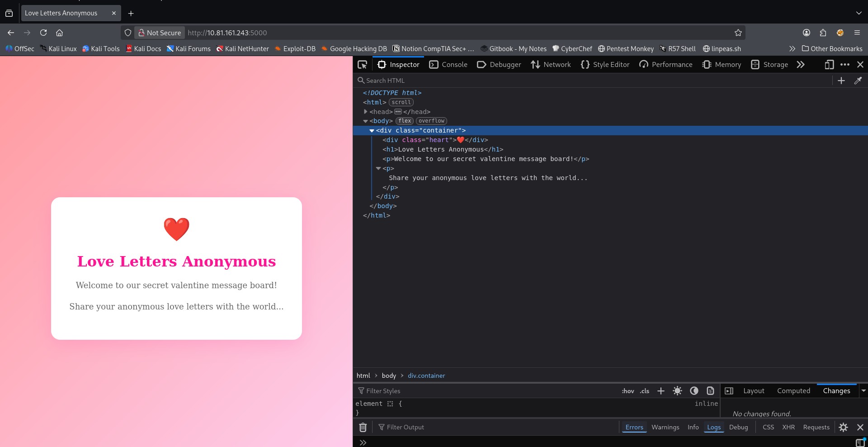Viewport: 868px width, 447px height.
Task: Toggle pseudo-class :hov panel
Action: coord(627,391)
